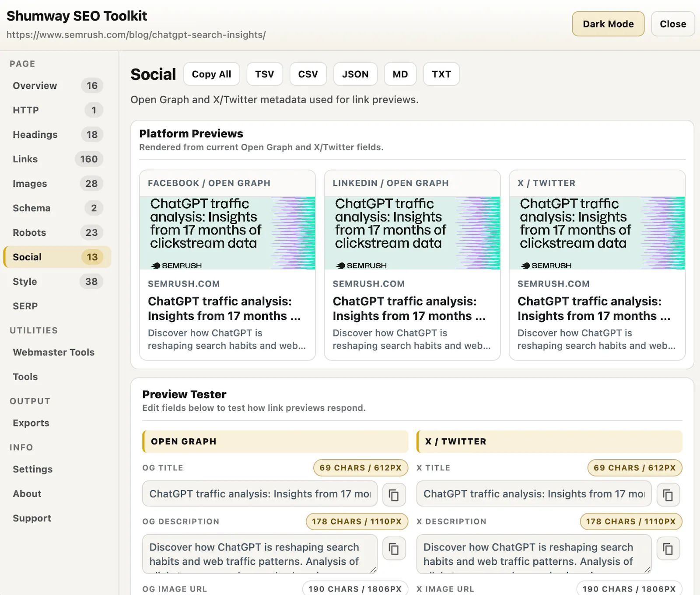
Task: Switch to the Headings section
Action: (57, 135)
